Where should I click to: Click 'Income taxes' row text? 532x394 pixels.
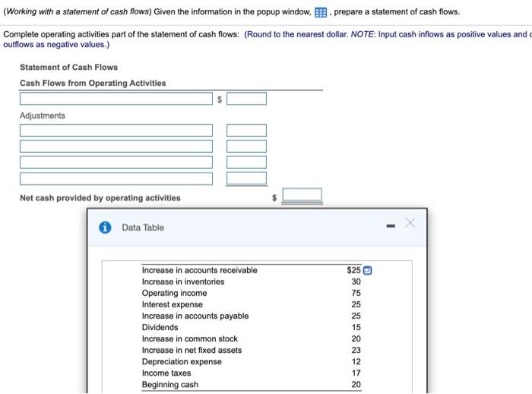tap(166, 373)
